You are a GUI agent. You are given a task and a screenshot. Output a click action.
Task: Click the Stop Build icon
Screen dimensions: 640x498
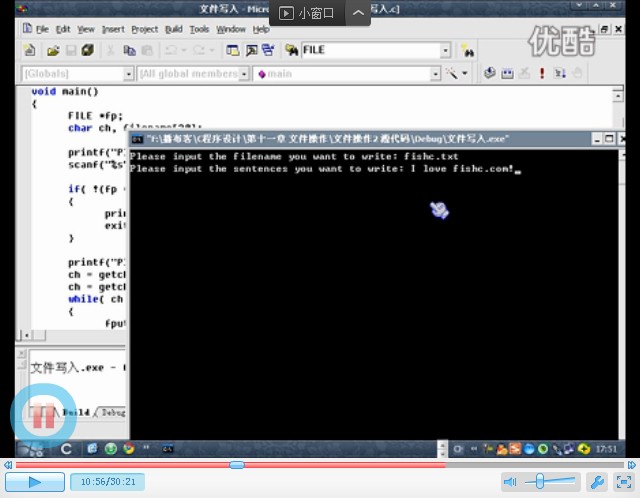pyautogui.click(x=524, y=73)
